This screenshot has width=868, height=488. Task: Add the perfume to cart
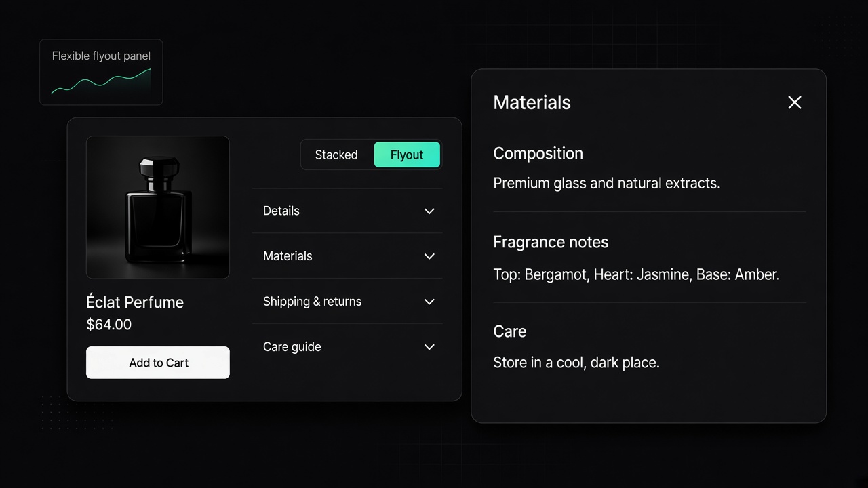coord(158,363)
